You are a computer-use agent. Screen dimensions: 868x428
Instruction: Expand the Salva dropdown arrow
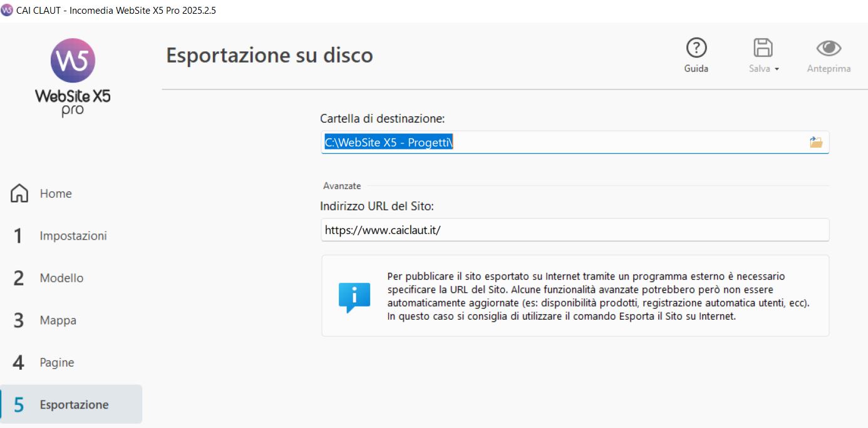tap(777, 69)
